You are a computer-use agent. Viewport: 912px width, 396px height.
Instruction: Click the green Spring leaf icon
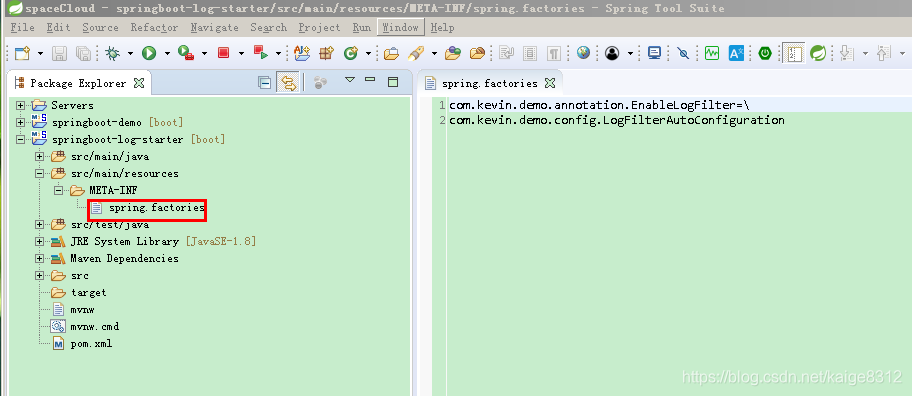tap(818, 53)
